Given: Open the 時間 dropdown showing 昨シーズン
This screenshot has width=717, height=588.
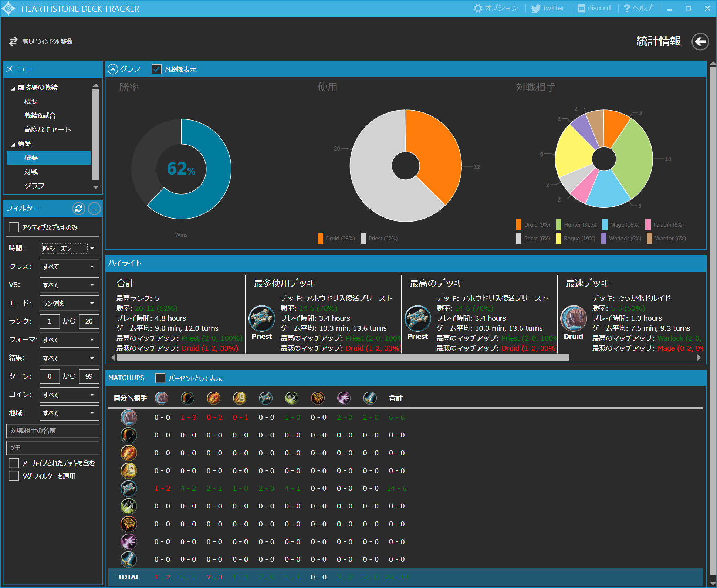Looking at the screenshot, I should (69, 248).
